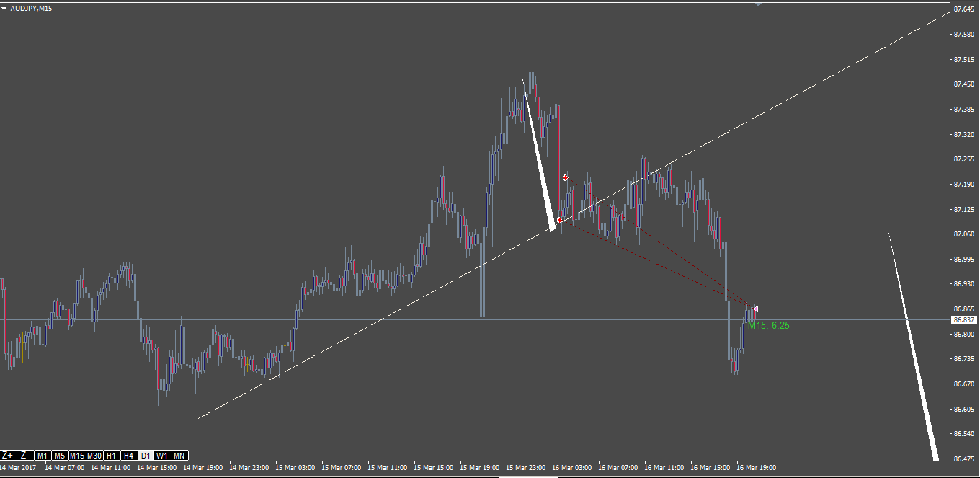Click the chart shift triangle marker at top

(758, 4)
